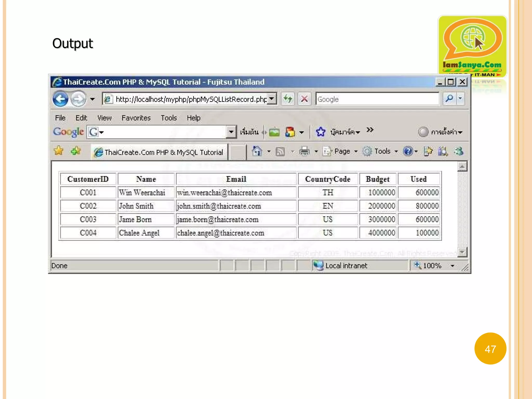
Task: Click the C001 customer ID cell
Action: 88,193
